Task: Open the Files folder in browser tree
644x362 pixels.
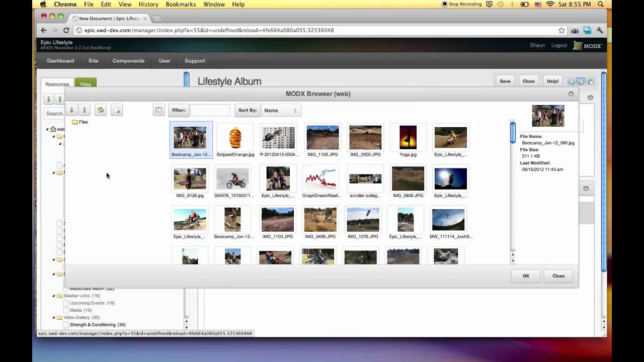Action: [x=80, y=122]
